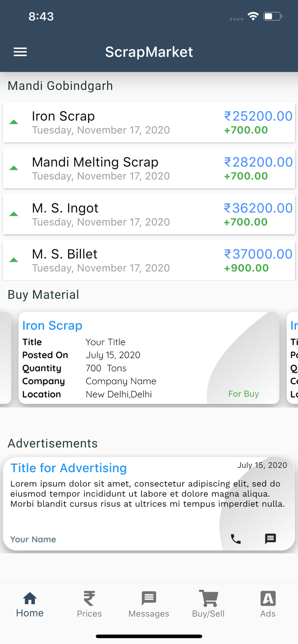Expand the partially visible next buy listing
This screenshot has width=298, height=644.
[x=293, y=358]
